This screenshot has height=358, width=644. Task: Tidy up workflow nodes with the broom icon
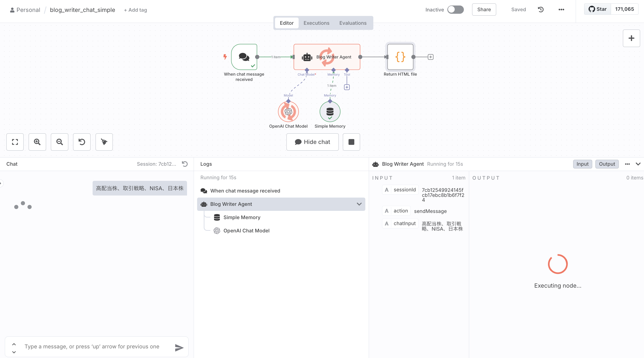point(104,142)
